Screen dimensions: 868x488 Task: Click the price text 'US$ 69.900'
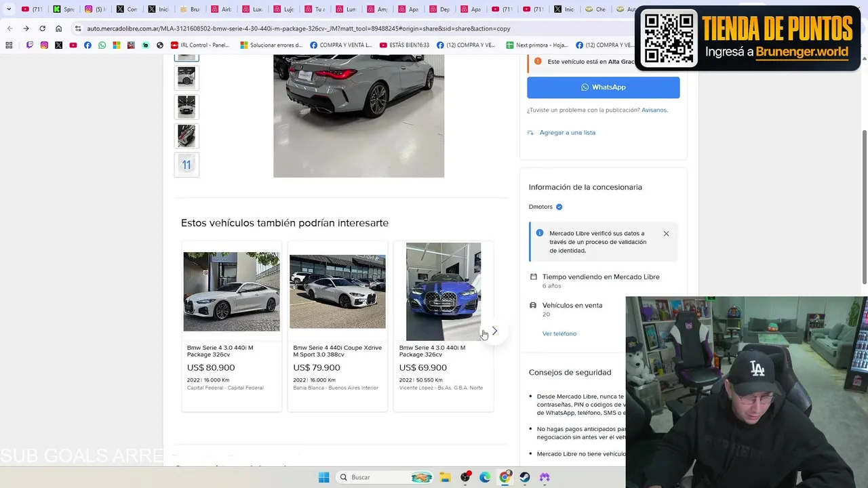423,368
